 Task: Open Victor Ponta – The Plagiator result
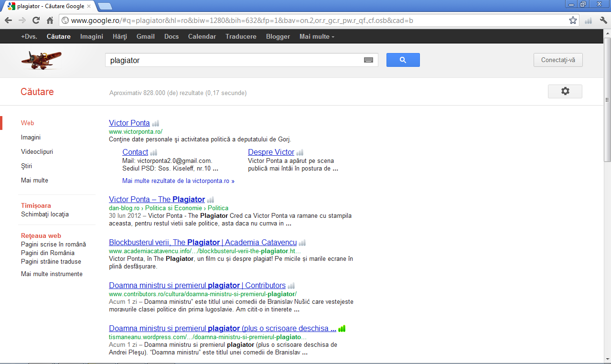pyautogui.click(x=157, y=200)
